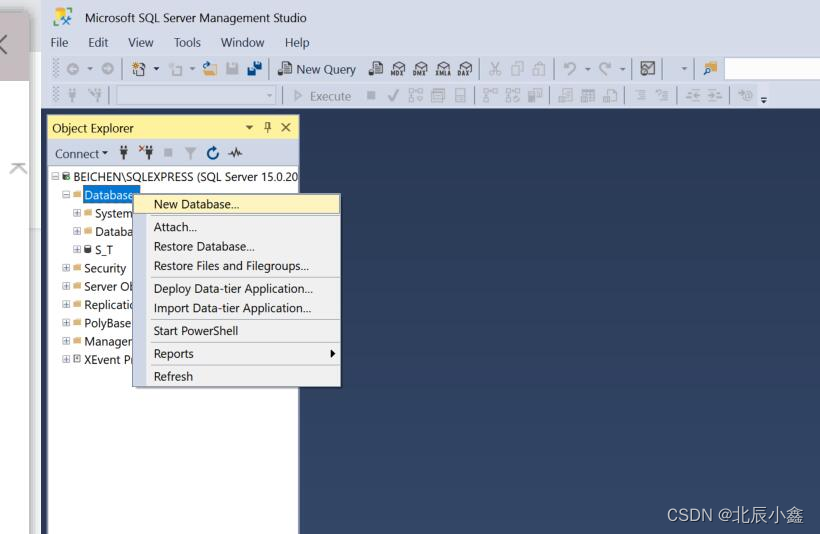Viewport: 820px width, 534px height.
Task: Click the Redo toolbar icon
Action: click(605, 69)
